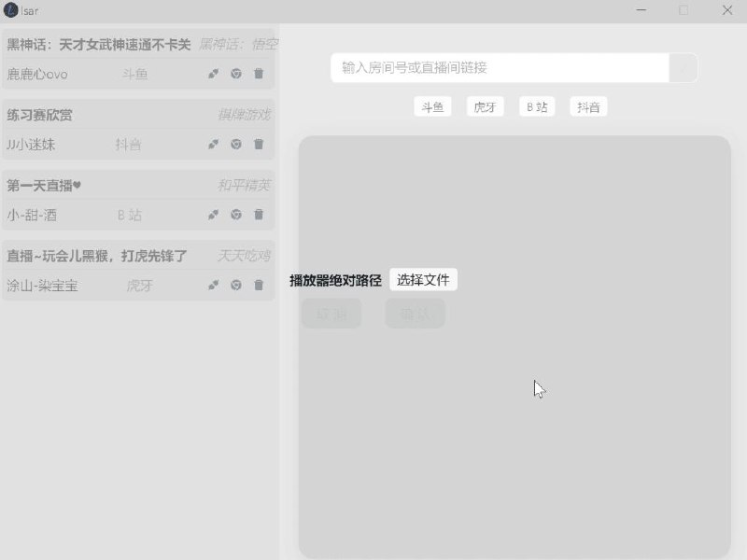Play the JJ小迷妹 Douyin stream
Screen dimensions: 747x560
pos(212,144)
